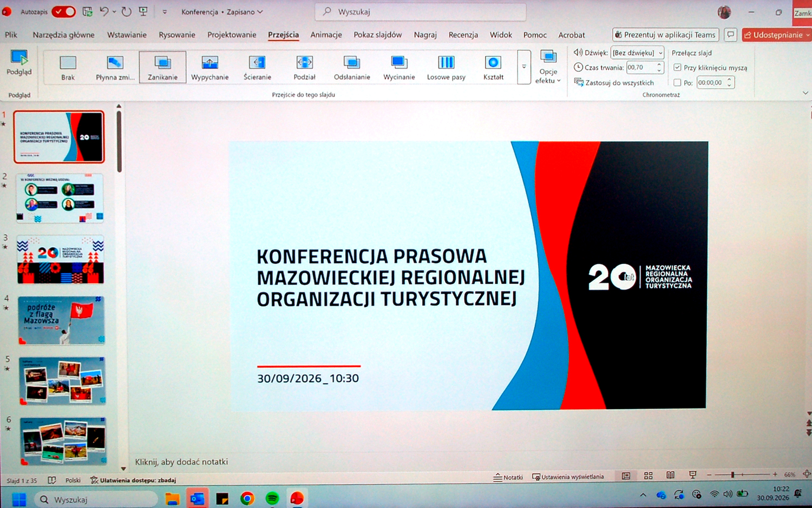Switch to Slide Sorter view
The width and height of the screenshot is (812, 508).
(x=648, y=476)
